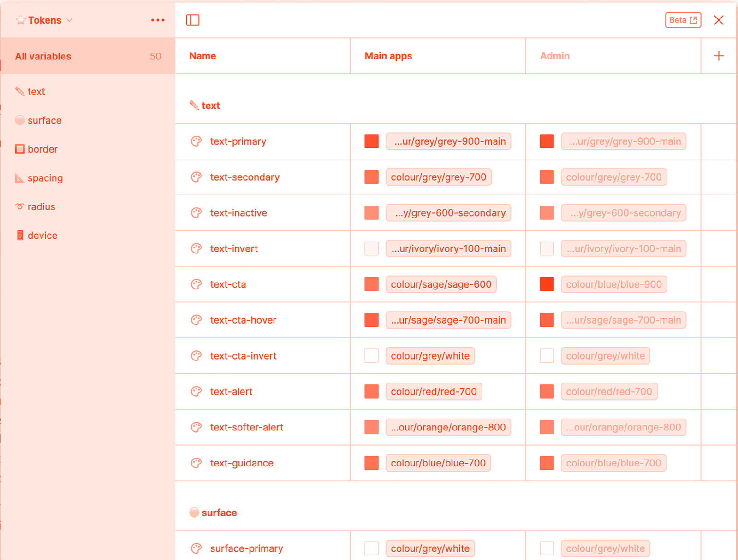Open the three-dot more options menu

pos(158,20)
